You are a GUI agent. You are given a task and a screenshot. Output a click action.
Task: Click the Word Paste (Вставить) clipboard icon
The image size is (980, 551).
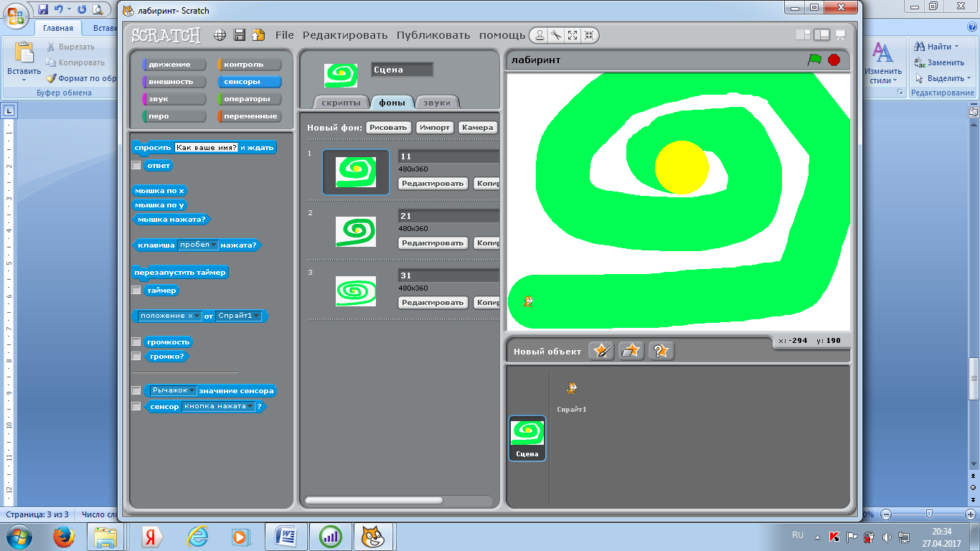click(x=24, y=53)
